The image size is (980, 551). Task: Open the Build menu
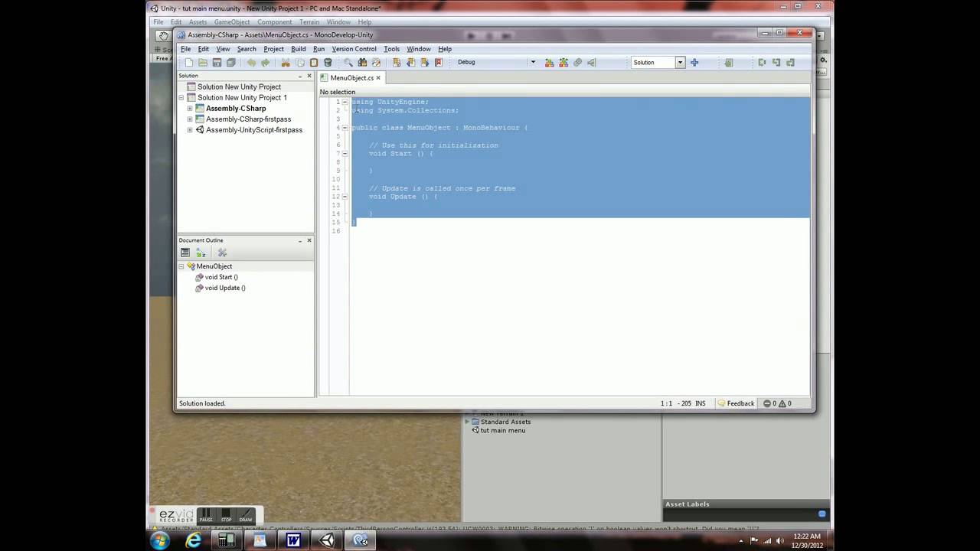(299, 49)
